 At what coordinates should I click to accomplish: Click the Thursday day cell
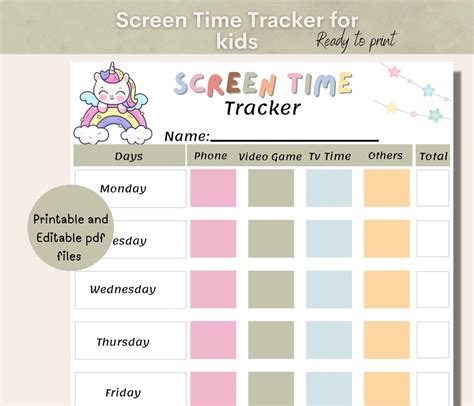[x=131, y=341]
